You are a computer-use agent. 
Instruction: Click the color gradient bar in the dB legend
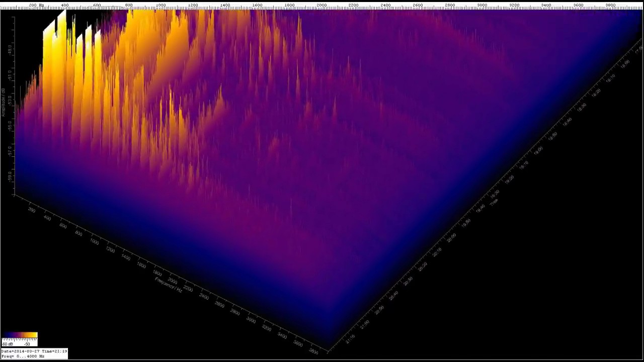[x=19, y=335]
